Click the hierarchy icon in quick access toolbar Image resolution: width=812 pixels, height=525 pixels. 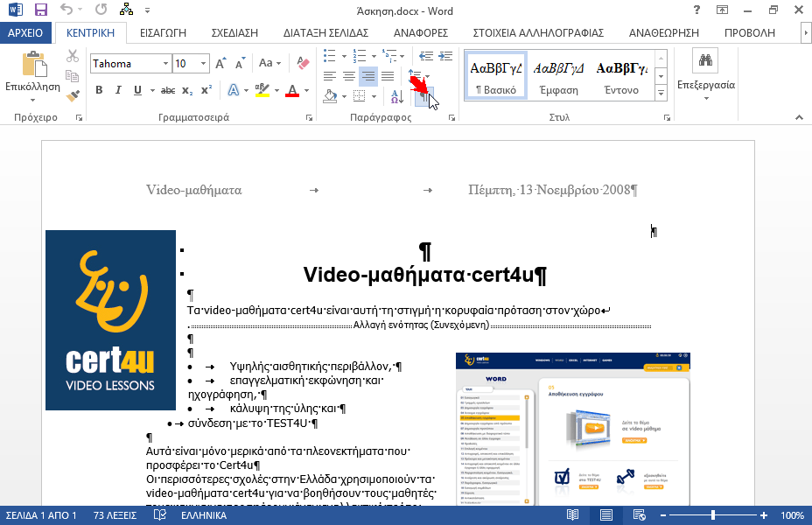point(126,10)
